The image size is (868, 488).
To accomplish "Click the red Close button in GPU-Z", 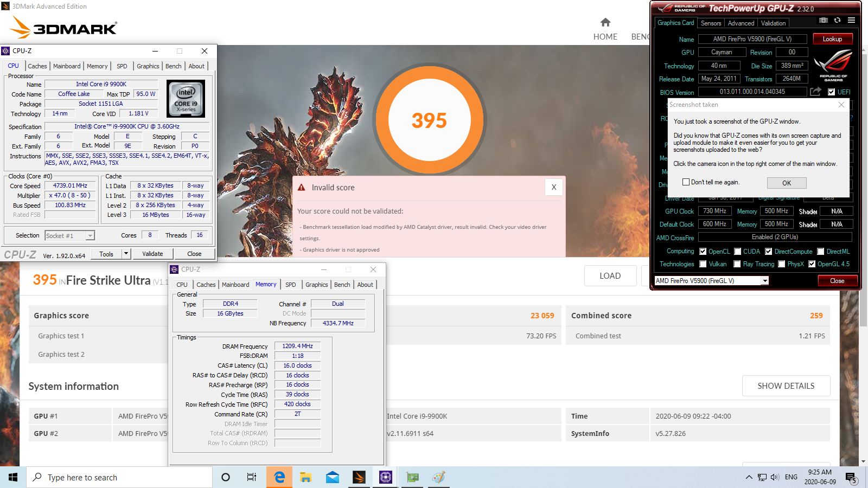I will click(837, 281).
